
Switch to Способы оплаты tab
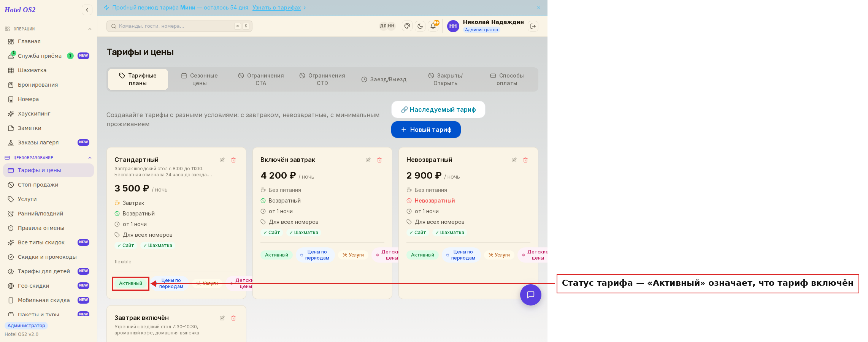[x=507, y=79]
